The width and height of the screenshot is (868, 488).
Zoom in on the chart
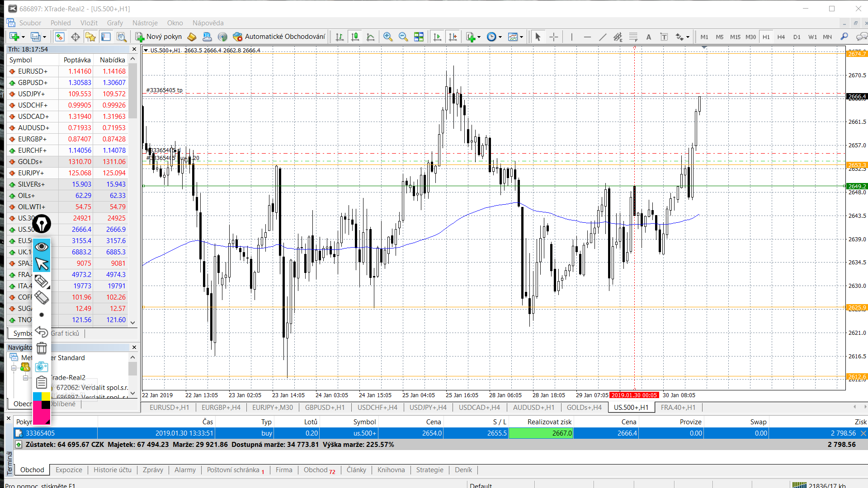[387, 37]
